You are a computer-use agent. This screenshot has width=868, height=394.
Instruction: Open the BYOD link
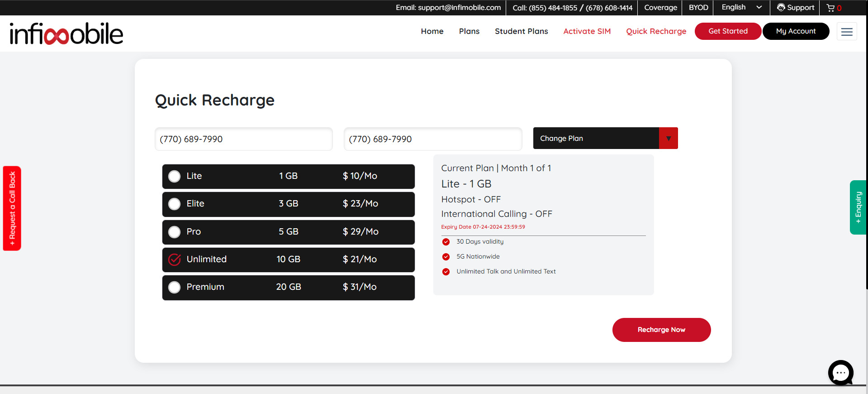click(x=698, y=8)
